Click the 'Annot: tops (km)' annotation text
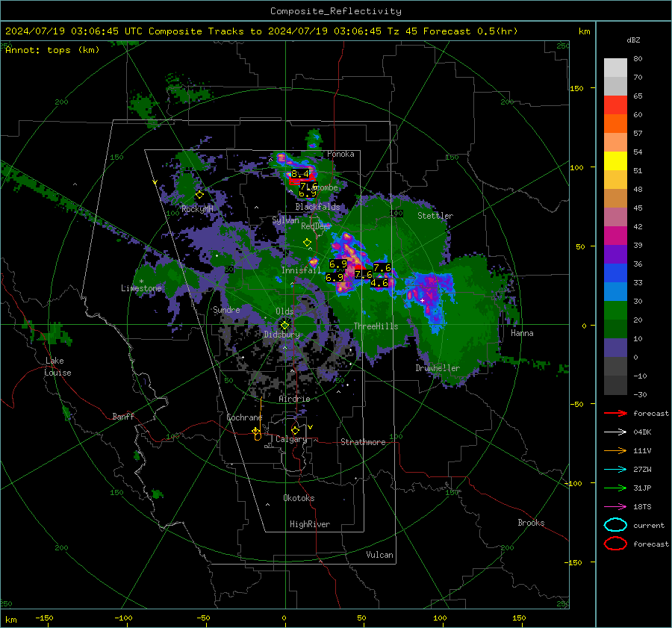This screenshot has width=672, height=628. [x=52, y=50]
